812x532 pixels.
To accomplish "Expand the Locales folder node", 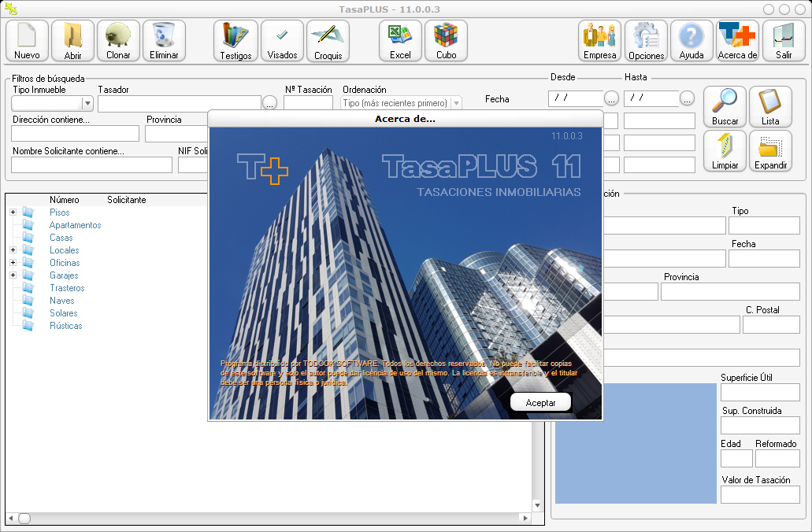I will click(13, 250).
